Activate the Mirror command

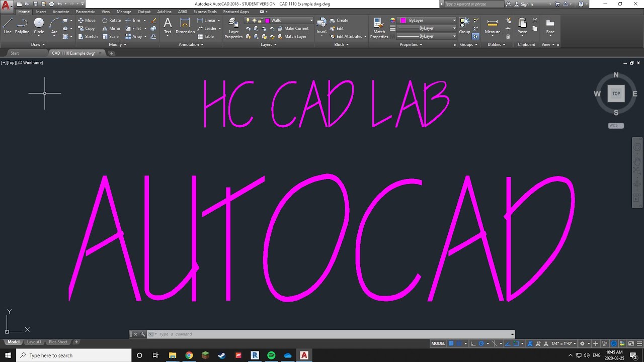coord(112,29)
